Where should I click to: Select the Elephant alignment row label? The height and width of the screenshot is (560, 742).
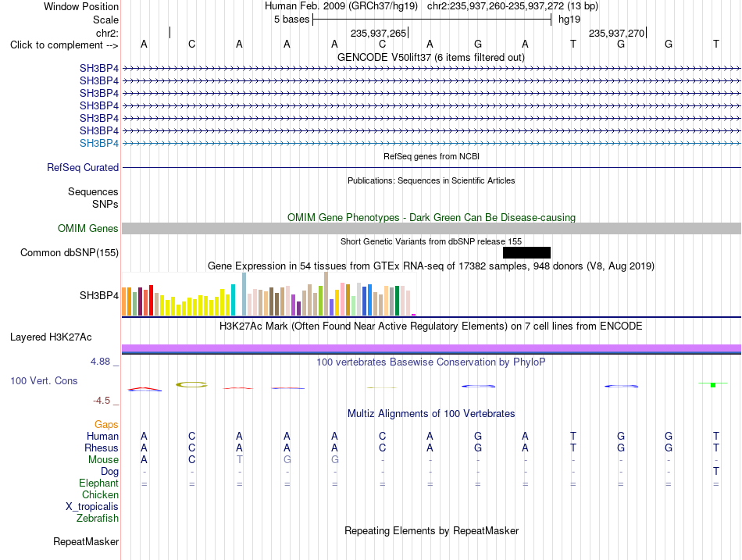coord(98,483)
